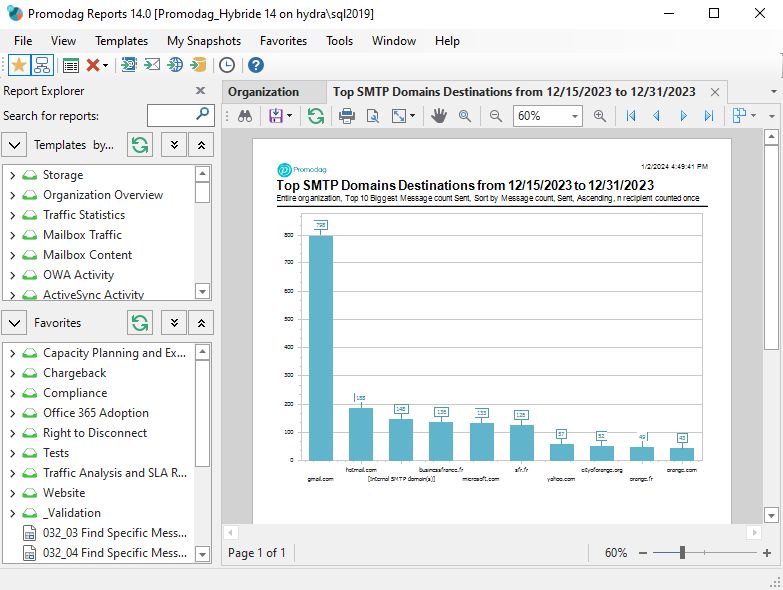
Task: Select the OWA Activity tree item
Action: click(78, 275)
